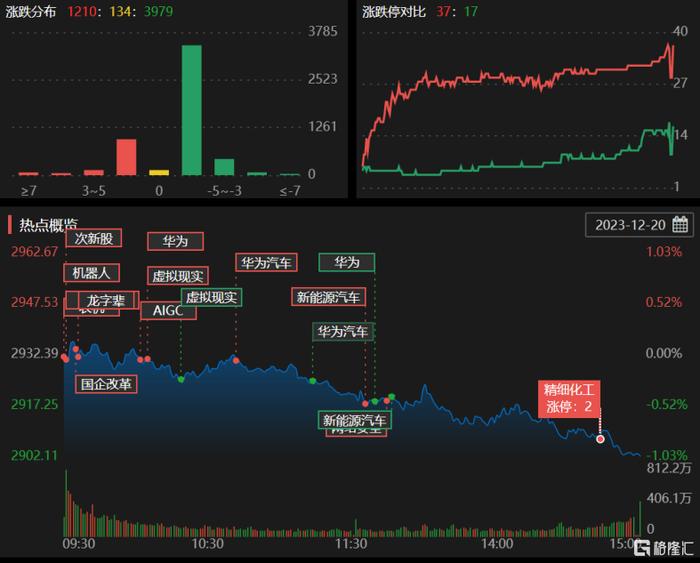The height and width of the screenshot is (563, 700).
Task: Click the 2962.67 price axis label
Action: [x=34, y=251]
